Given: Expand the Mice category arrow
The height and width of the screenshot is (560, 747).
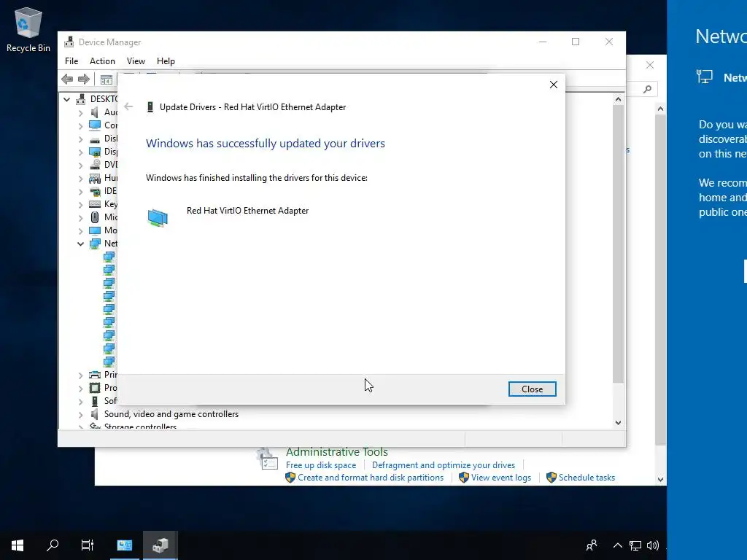Looking at the screenshot, I should pos(80,217).
